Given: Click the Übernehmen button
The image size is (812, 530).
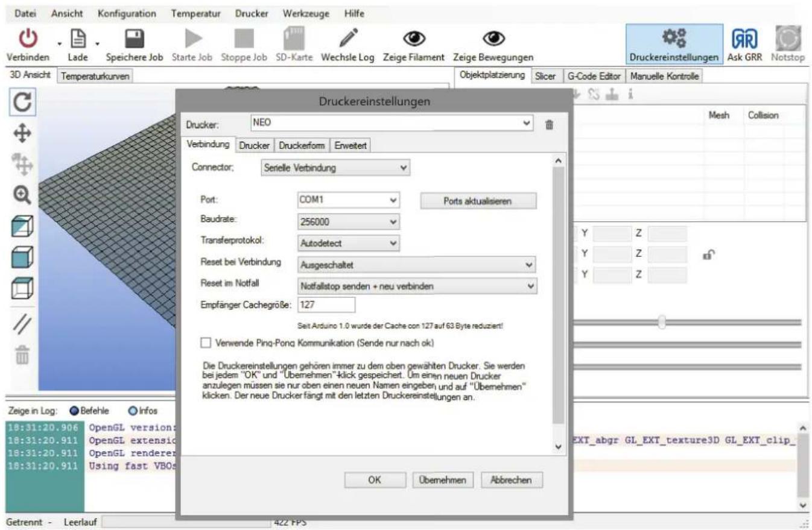Looking at the screenshot, I should (x=442, y=480).
